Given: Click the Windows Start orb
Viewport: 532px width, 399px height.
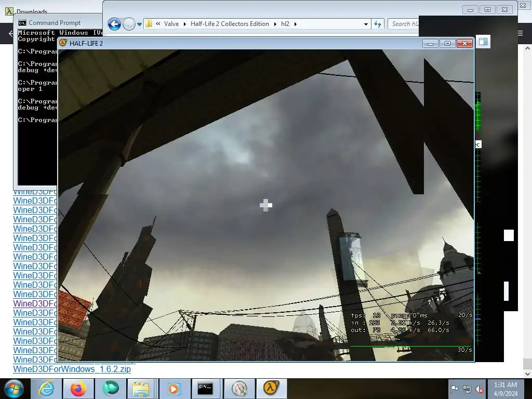Looking at the screenshot, I should coord(14,389).
